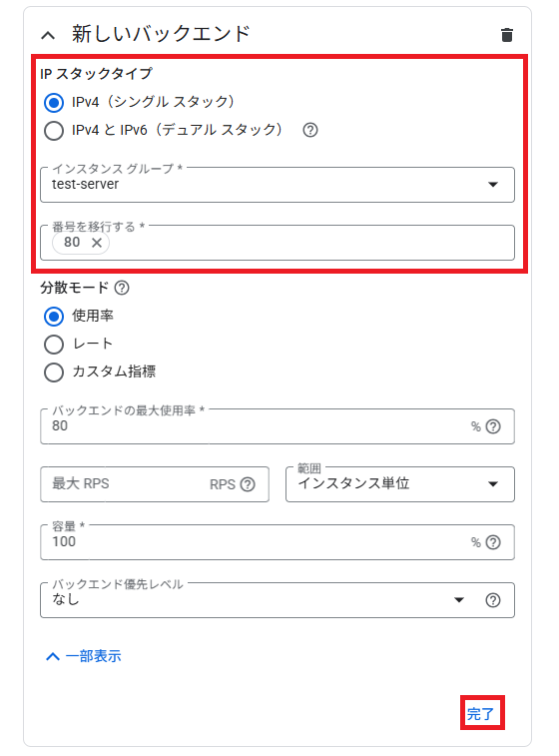The image size is (559, 756).
Task: Remove port 80 chip with X
Action: [97, 243]
